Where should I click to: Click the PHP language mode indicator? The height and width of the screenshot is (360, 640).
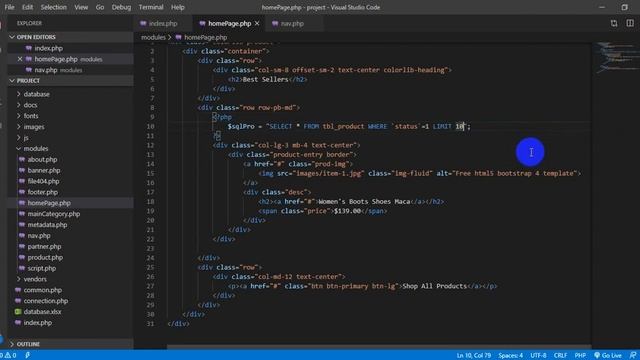(x=580, y=356)
